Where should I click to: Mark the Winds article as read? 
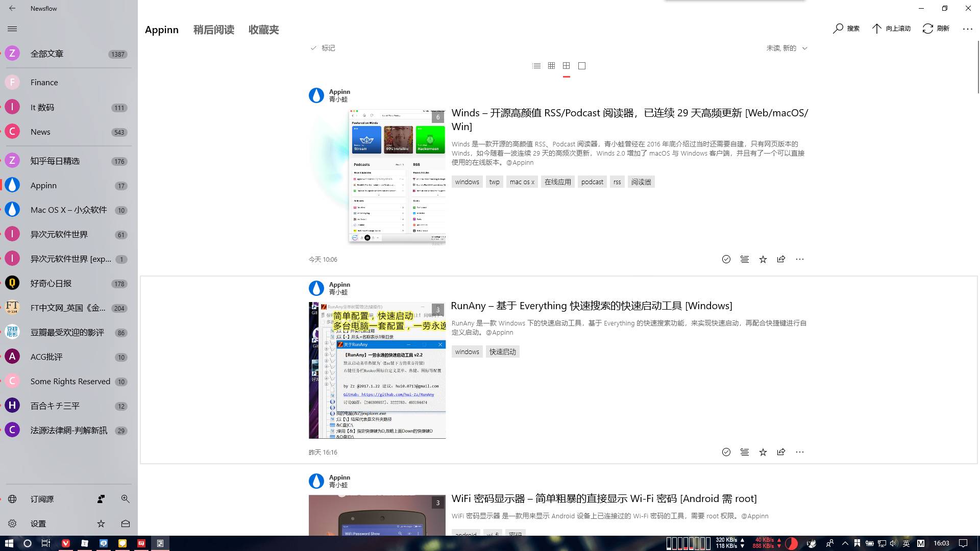[726, 259]
